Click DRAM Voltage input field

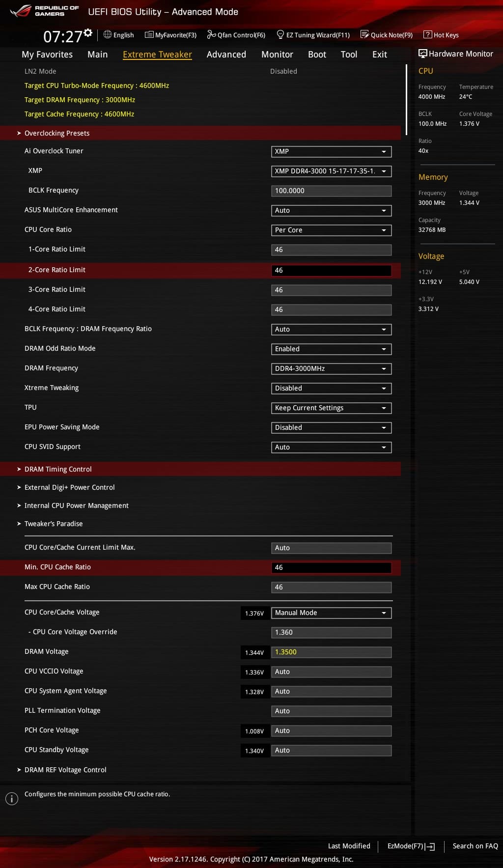332,652
